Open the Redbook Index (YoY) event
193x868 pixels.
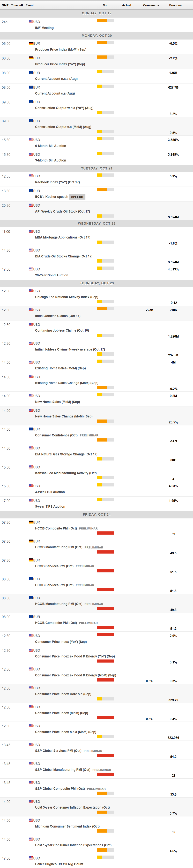57,182
